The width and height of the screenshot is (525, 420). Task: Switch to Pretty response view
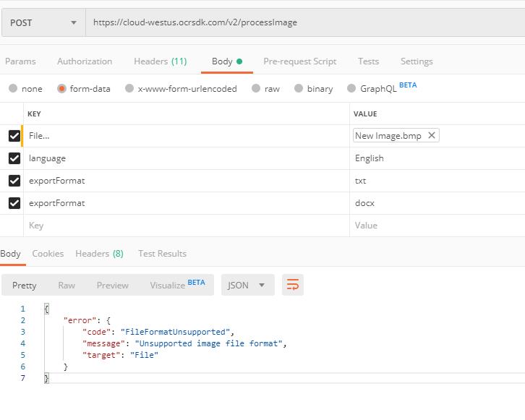[x=24, y=285]
